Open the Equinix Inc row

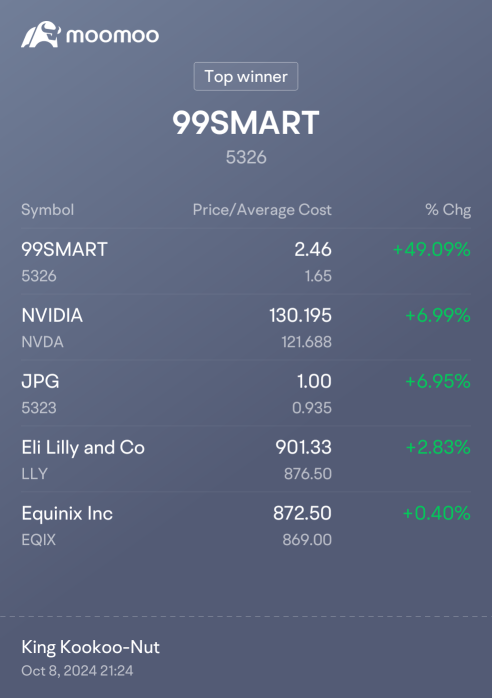246,525
